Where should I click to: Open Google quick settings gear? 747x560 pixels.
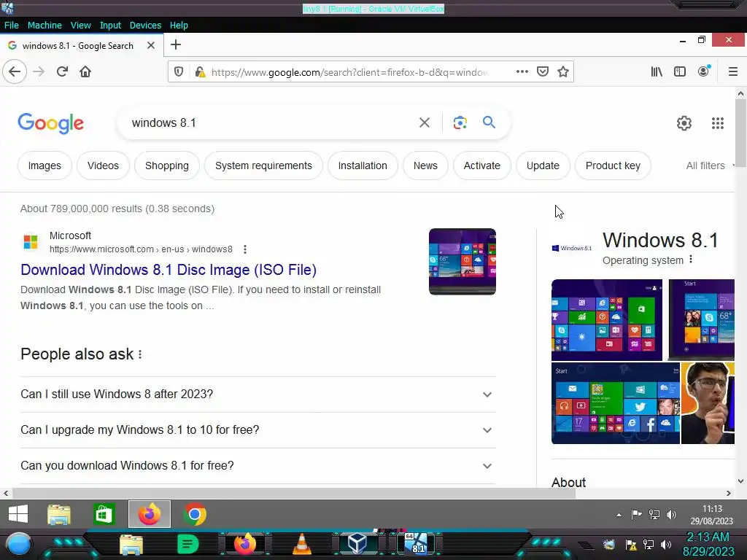[684, 123]
